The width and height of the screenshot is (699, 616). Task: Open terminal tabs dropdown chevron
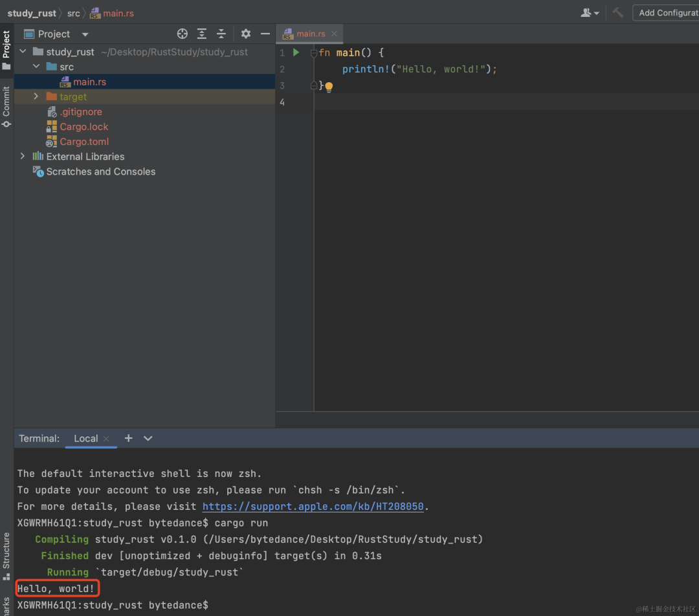tap(148, 439)
